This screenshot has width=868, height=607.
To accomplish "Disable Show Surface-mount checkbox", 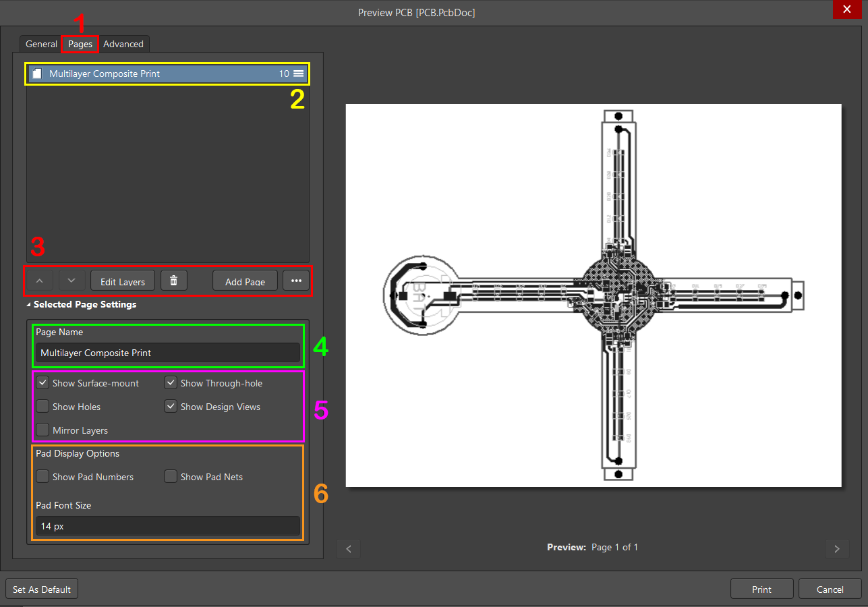I will coord(42,383).
